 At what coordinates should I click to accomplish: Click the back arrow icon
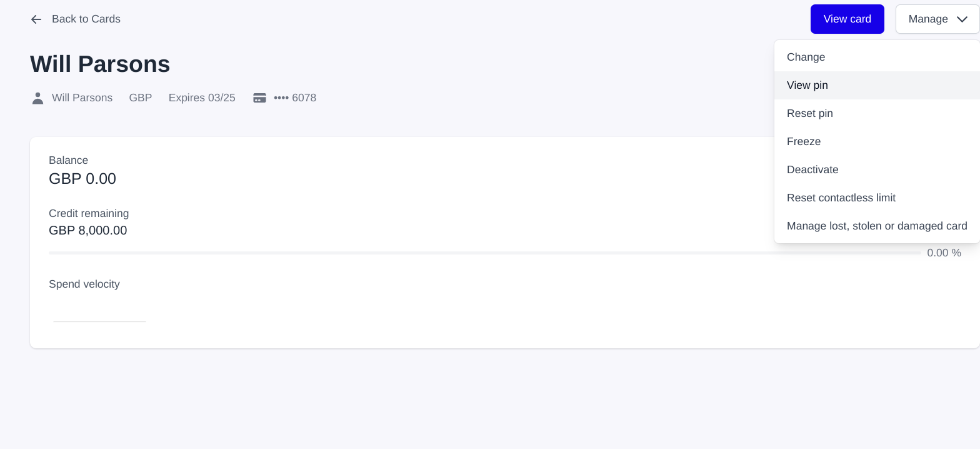pyautogui.click(x=36, y=19)
